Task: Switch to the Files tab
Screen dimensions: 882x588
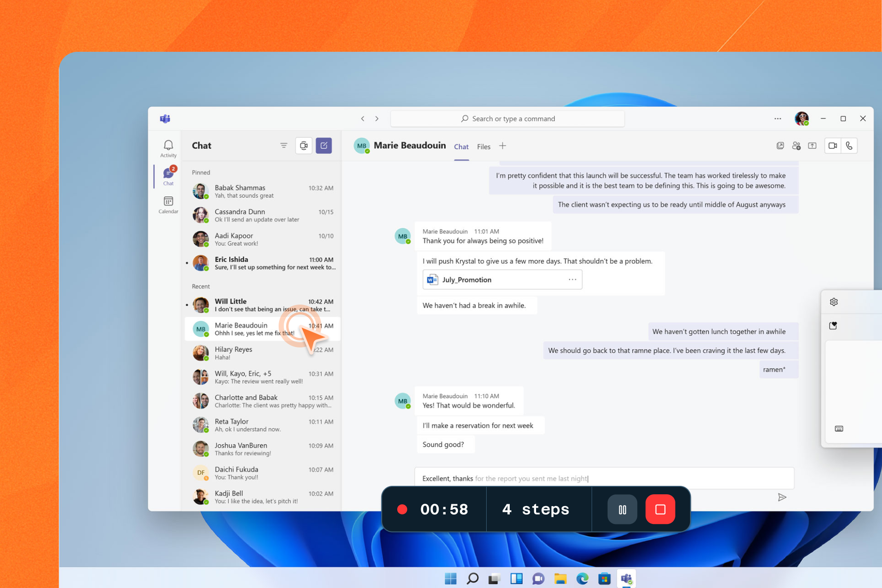Action: pyautogui.click(x=483, y=146)
